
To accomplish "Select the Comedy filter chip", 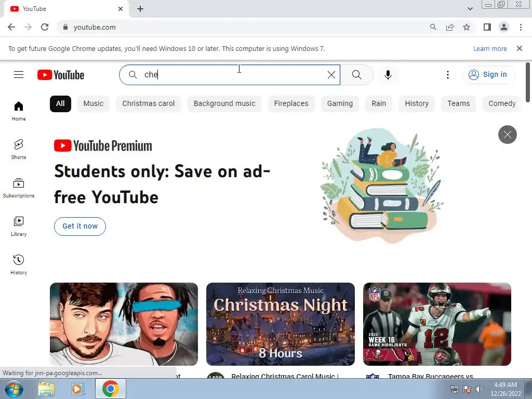I will 502,103.
